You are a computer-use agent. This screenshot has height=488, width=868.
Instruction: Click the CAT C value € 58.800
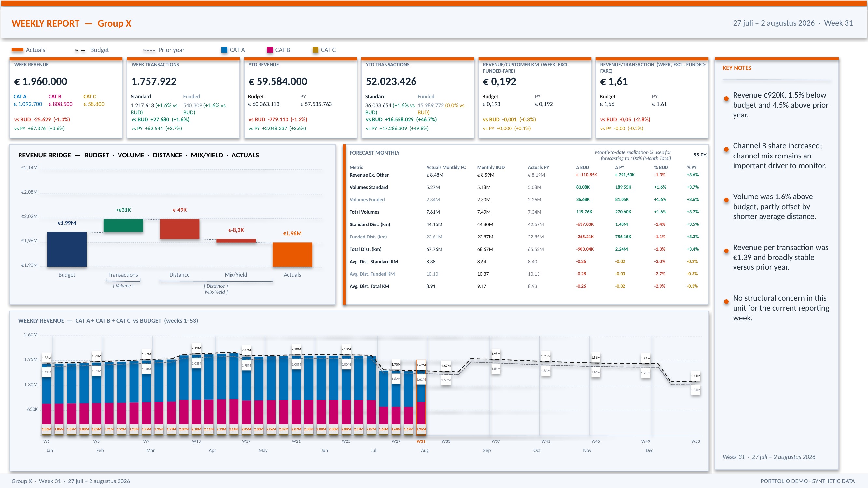tap(94, 104)
